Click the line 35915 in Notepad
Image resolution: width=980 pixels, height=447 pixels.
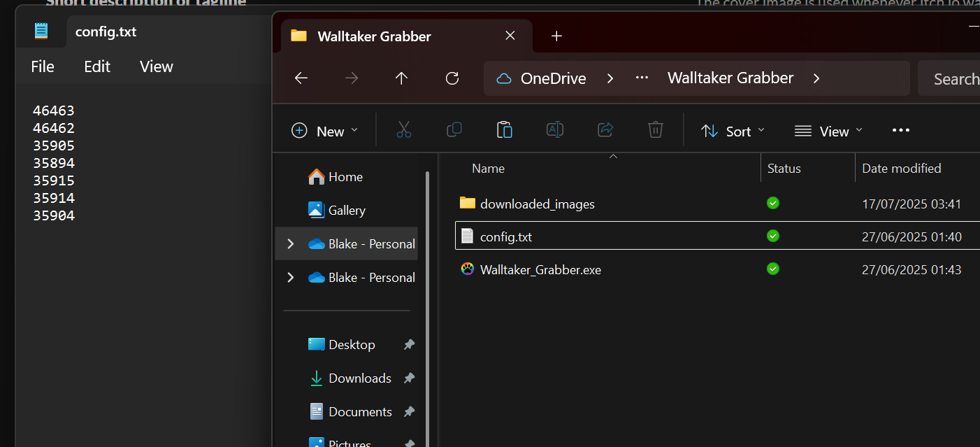[x=54, y=180]
